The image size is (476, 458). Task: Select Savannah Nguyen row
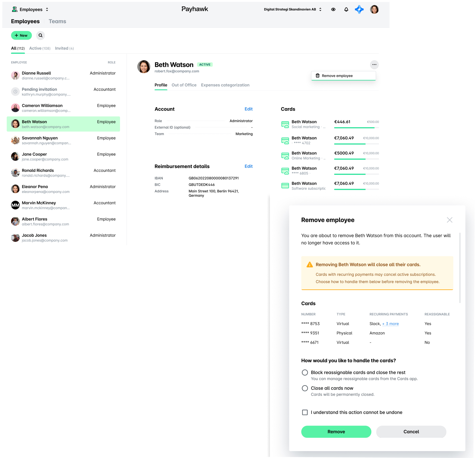pos(63,140)
